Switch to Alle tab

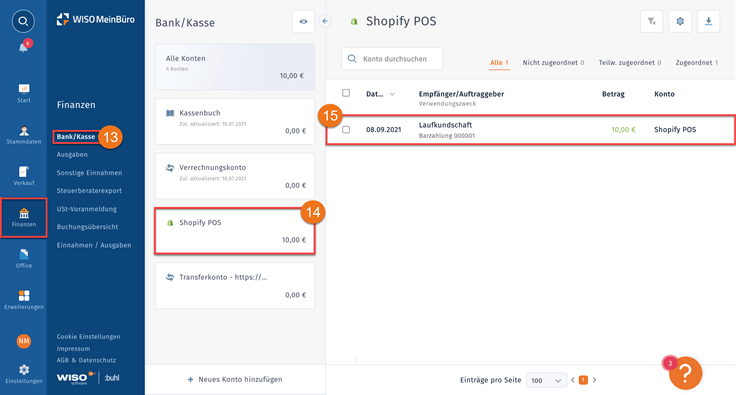click(x=499, y=63)
